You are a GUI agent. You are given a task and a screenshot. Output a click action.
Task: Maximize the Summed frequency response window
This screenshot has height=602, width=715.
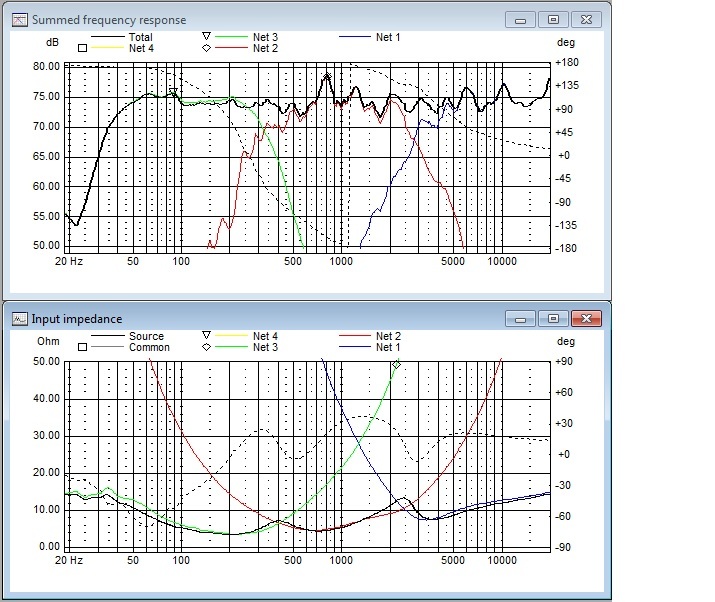pyautogui.click(x=552, y=19)
